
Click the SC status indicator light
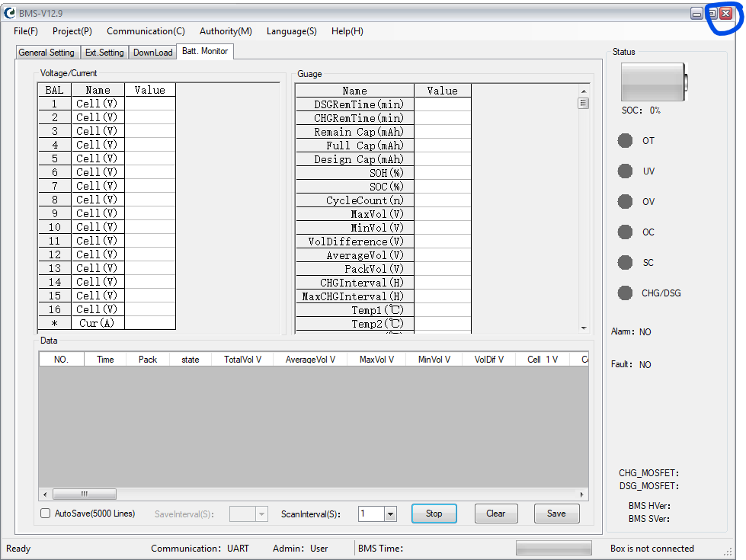point(625,263)
